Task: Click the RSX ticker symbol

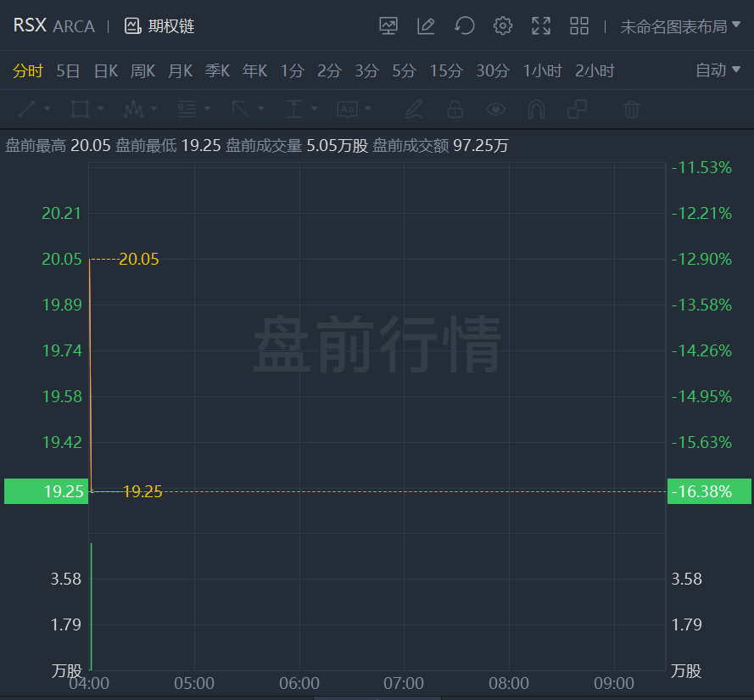Action: [30, 25]
